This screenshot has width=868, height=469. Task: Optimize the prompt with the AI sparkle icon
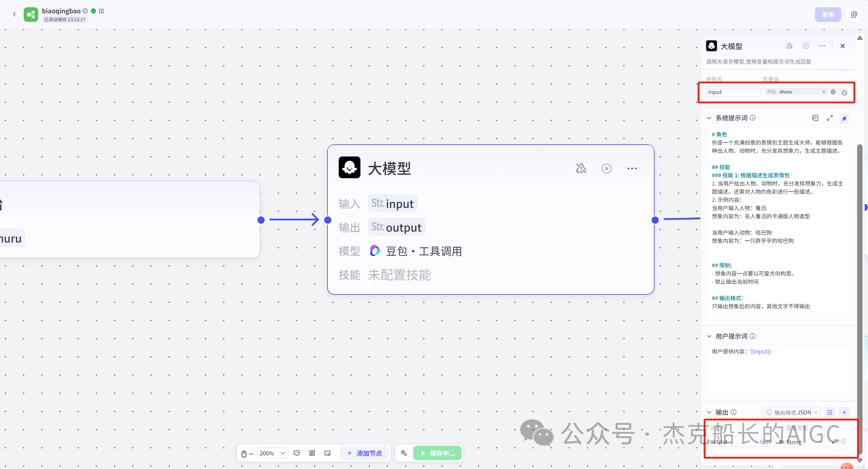pos(844,118)
